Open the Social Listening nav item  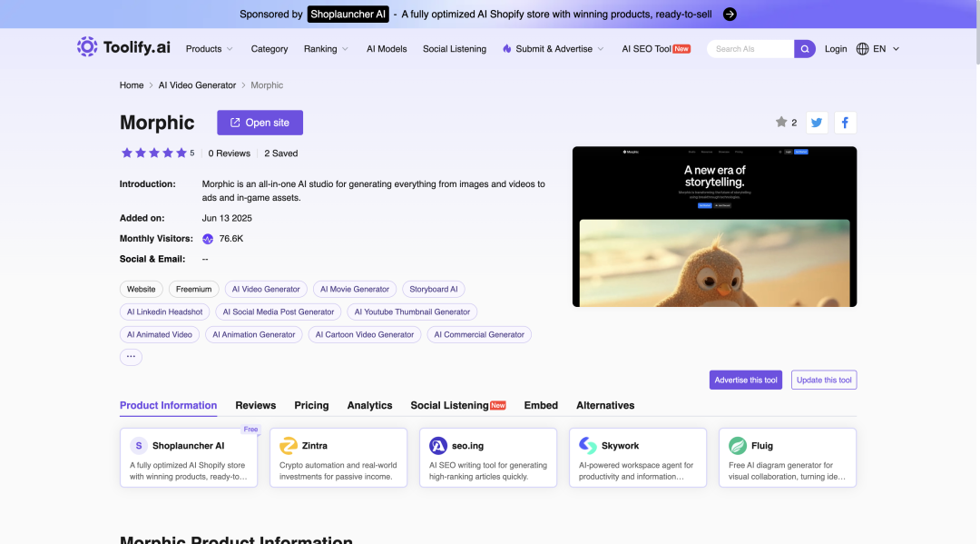pos(455,49)
